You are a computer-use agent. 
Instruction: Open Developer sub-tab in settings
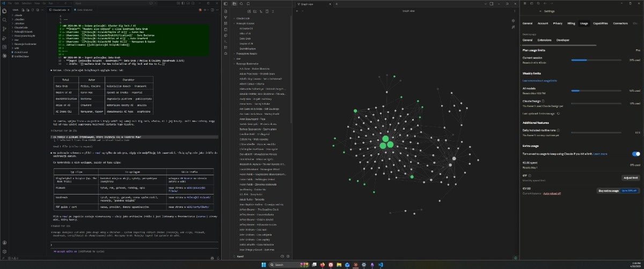point(563,40)
